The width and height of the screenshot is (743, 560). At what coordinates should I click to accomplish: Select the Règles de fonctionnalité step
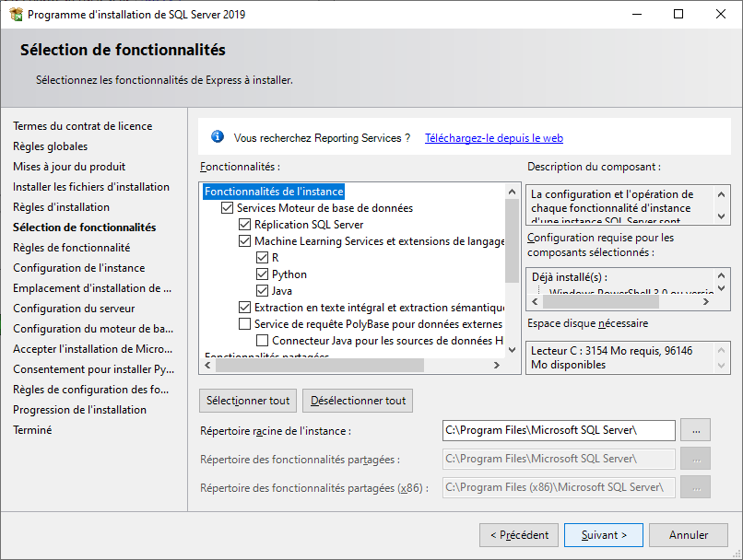pyautogui.click(x=72, y=248)
